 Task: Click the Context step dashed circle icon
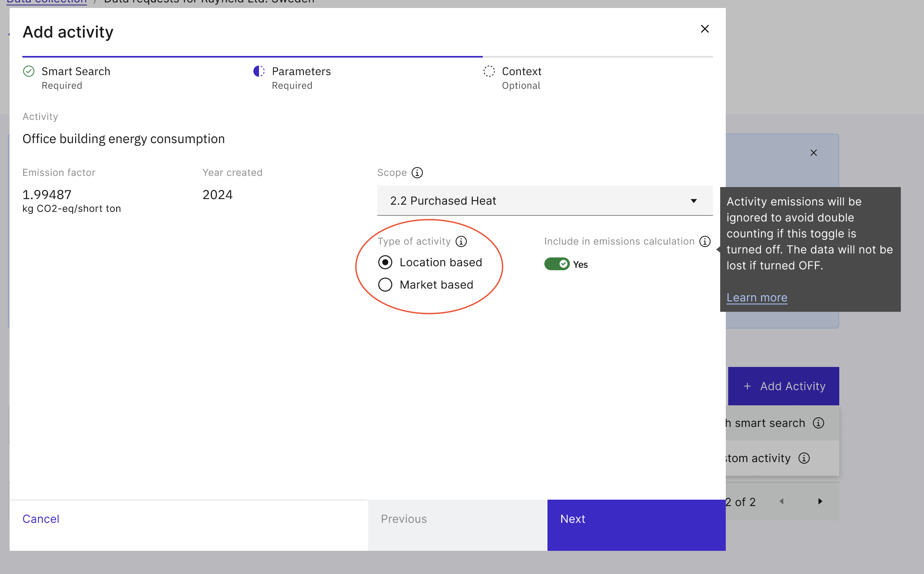coord(489,71)
